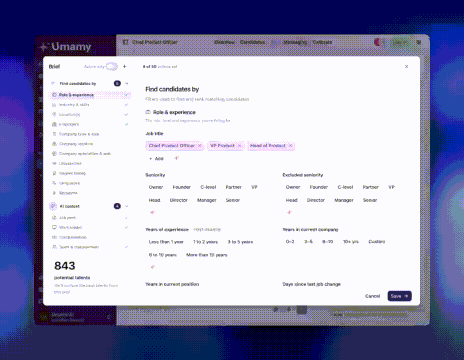Select Owner under Seniority
The image size is (464, 360).
coord(156,187)
